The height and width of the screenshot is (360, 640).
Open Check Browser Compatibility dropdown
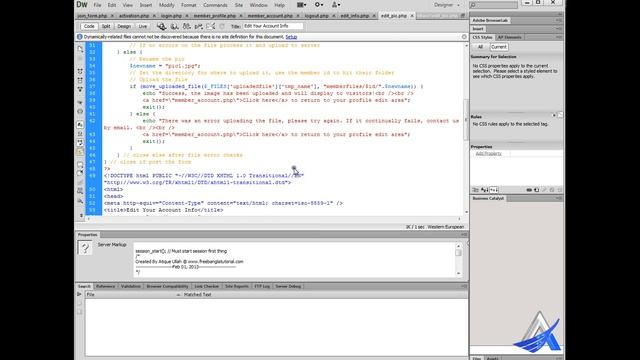(211, 26)
